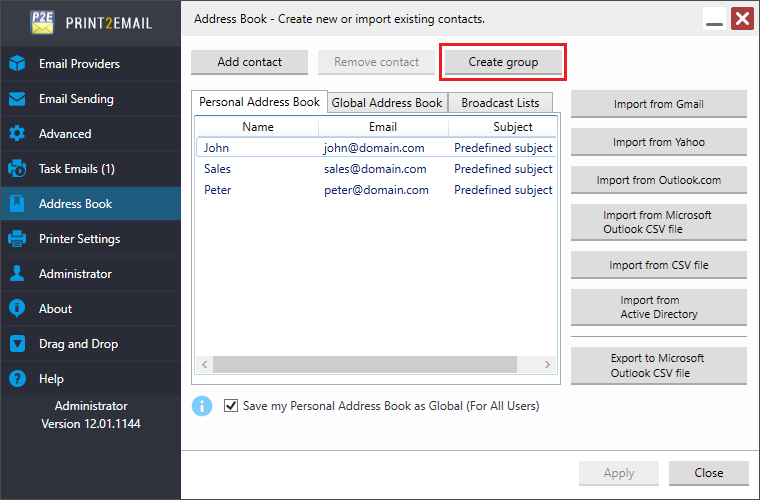This screenshot has height=500, width=760.
Task: Open Advanced settings gear icon
Action: click(17, 134)
